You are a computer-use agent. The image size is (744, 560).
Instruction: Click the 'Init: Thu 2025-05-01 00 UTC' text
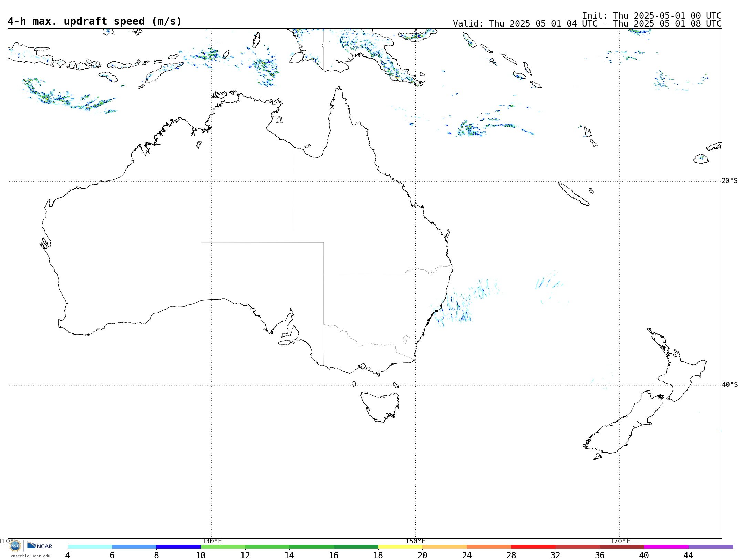tap(652, 16)
